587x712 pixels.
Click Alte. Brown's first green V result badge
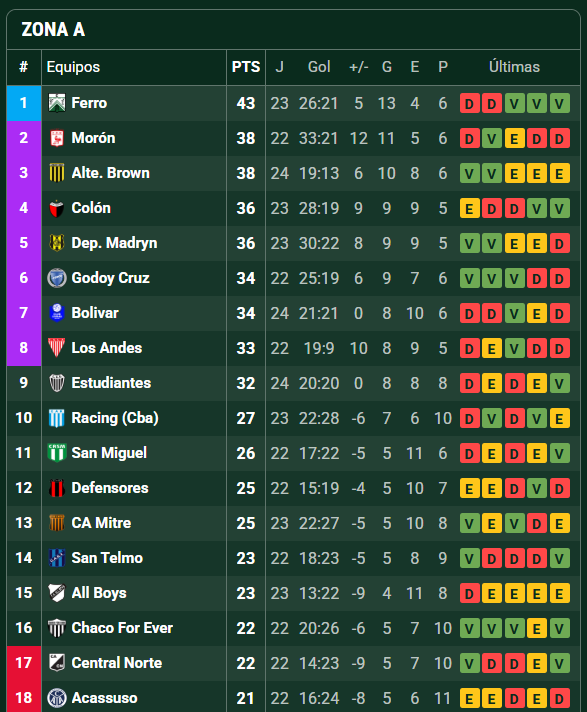click(469, 173)
